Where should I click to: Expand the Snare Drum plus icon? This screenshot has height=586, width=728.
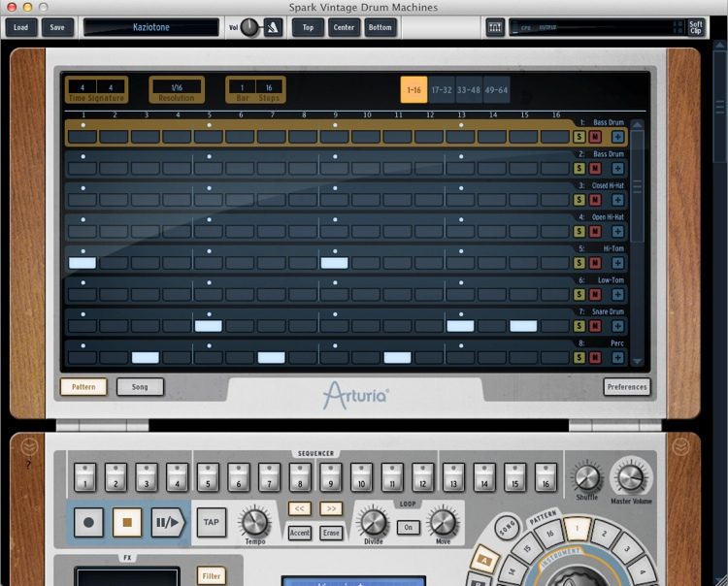tap(617, 326)
